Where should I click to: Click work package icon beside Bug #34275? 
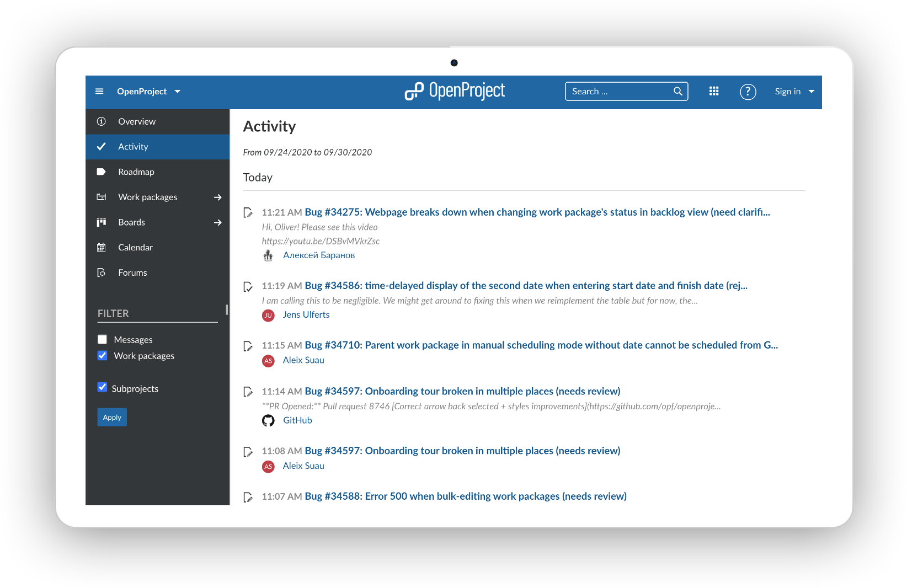point(248,213)
